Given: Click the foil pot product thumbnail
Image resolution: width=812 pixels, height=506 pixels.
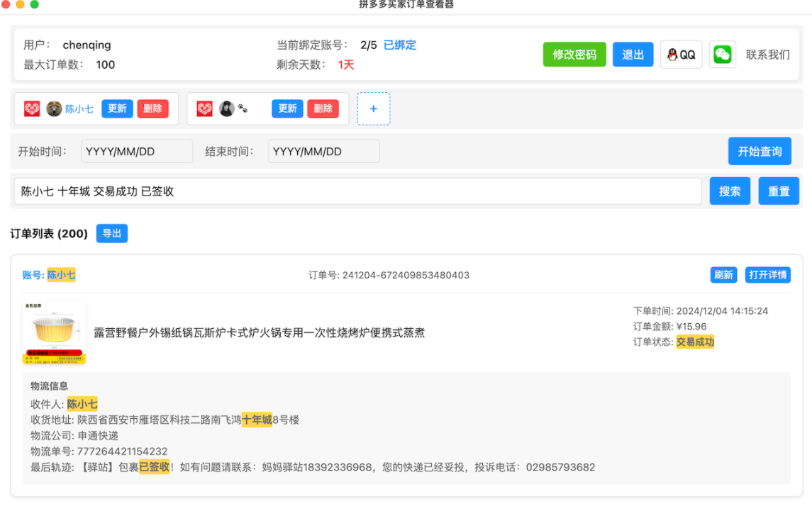Looking at the screenshot, I should [x=54, y=332].
